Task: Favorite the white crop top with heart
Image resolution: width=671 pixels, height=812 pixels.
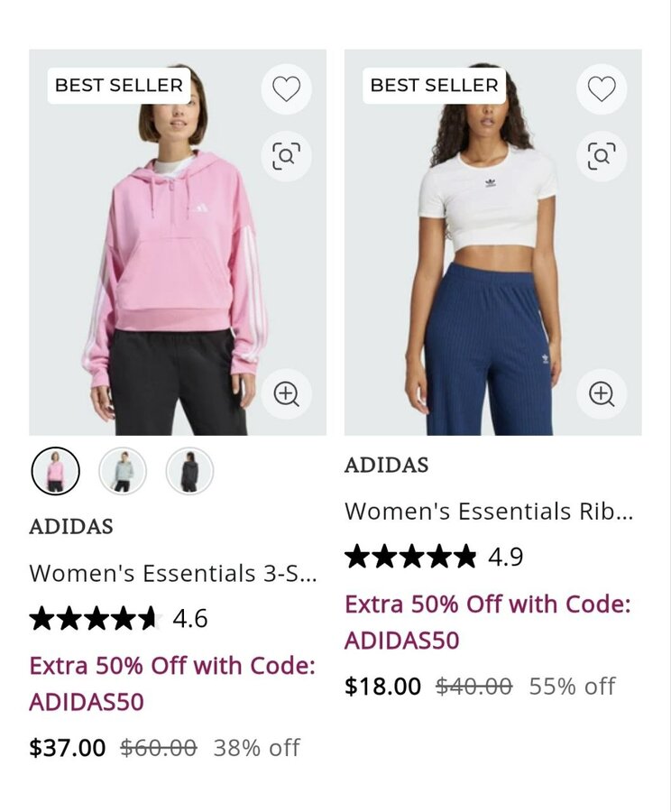Action: tap(602, 88)
